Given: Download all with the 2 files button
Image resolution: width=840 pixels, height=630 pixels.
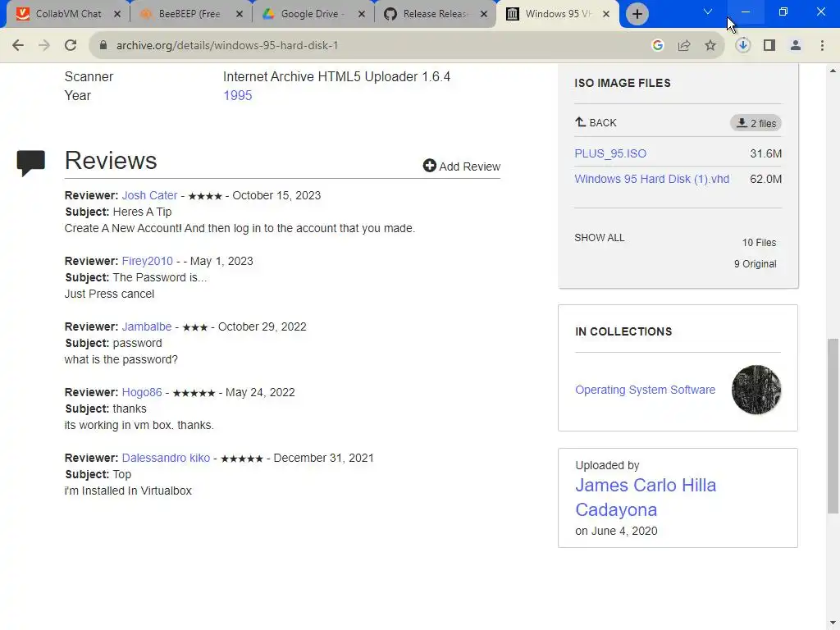Looking at the screenshot, I should click(x=756, y=123).
